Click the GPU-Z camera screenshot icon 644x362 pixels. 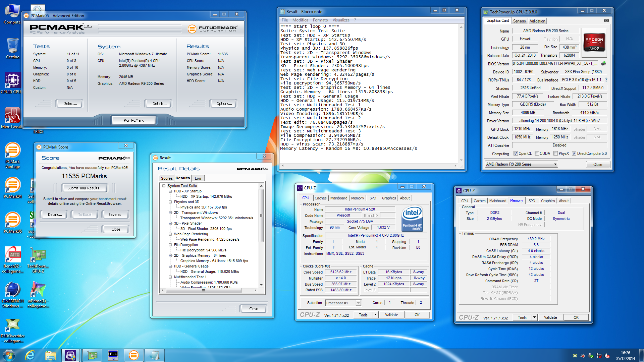coord(606,20)
